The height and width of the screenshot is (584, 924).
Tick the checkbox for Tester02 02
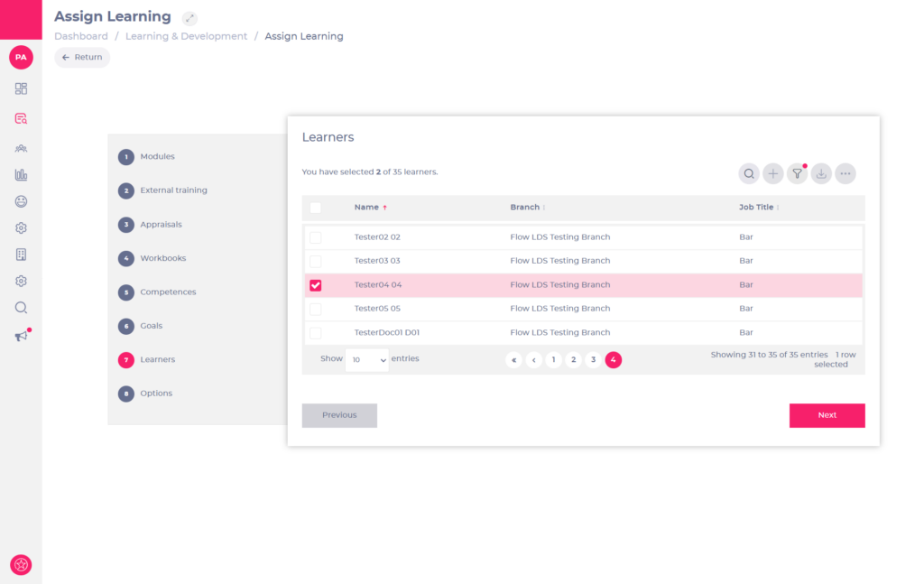pos(316,237)
